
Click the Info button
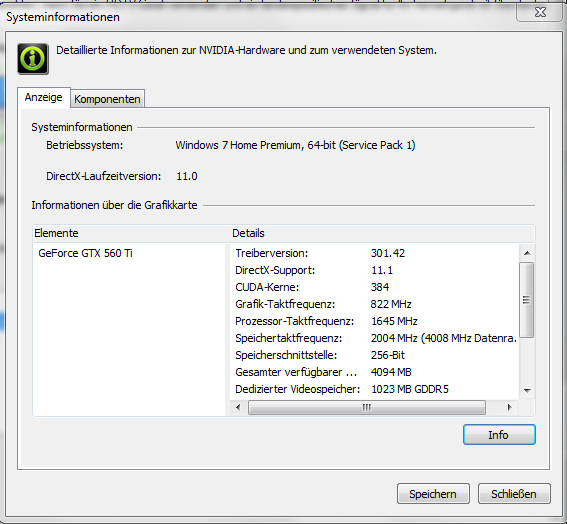[x=499, y=435]
